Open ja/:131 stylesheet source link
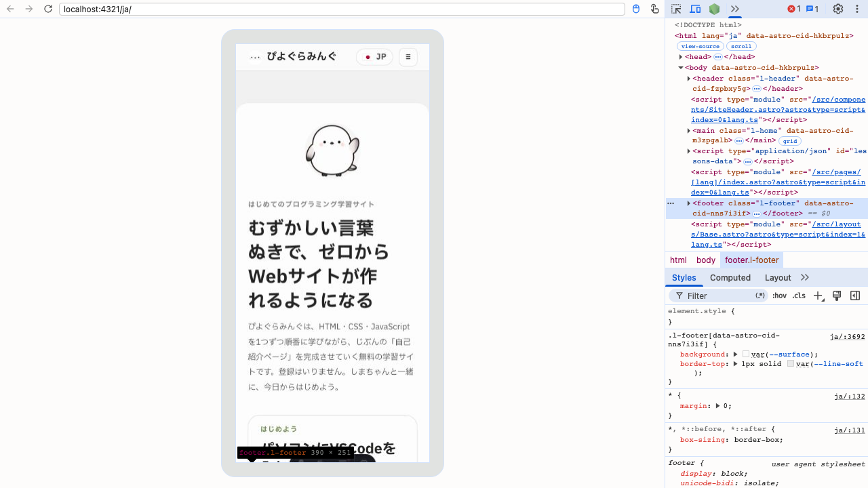 pos(850,430)
